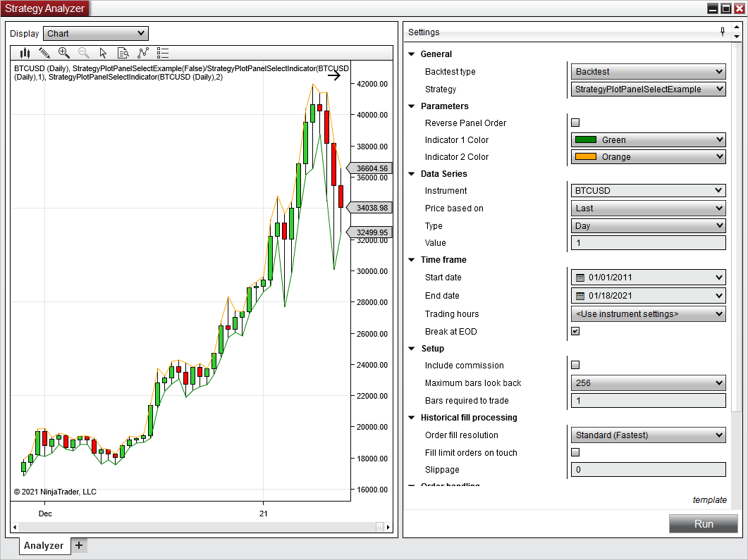Click the Run button
Viewport: 748px width, 560px height.
(x=703, y=524)
